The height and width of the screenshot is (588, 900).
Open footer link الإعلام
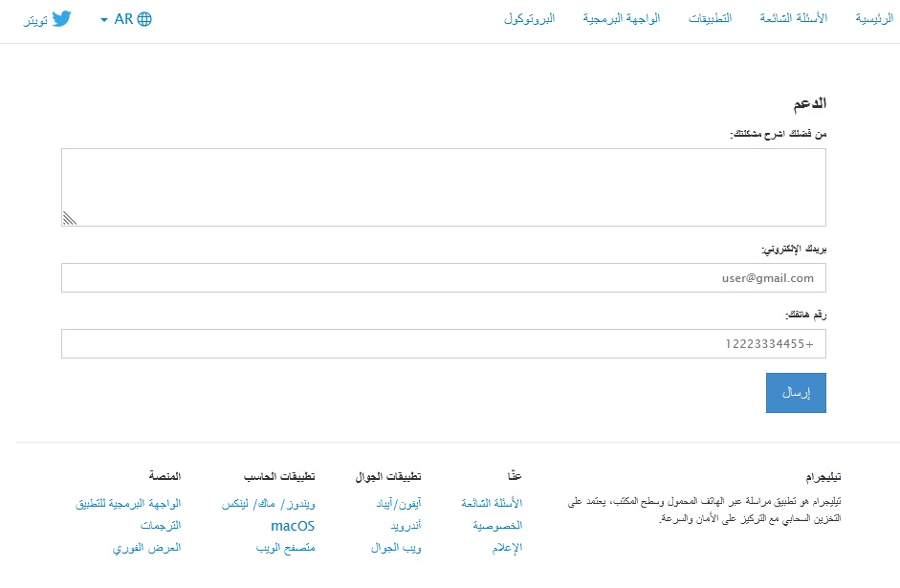tap(507, 548)
